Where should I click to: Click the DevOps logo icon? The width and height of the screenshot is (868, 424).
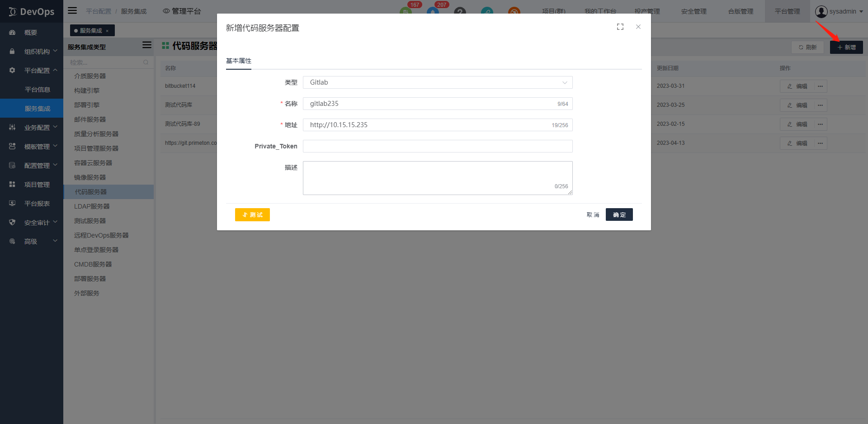point(12,12)
